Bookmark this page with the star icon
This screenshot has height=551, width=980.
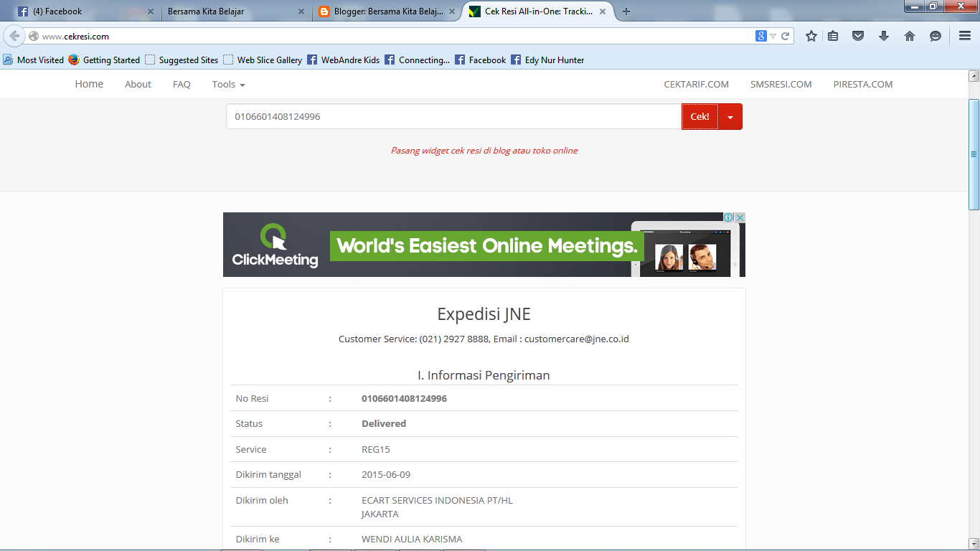coord(811,36)
